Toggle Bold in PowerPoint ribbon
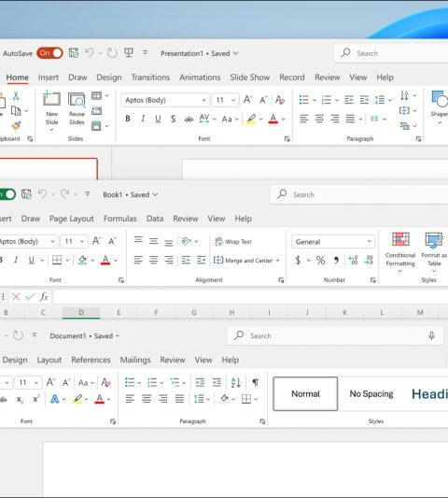This screenshot has width=448, height=498. 128,119
